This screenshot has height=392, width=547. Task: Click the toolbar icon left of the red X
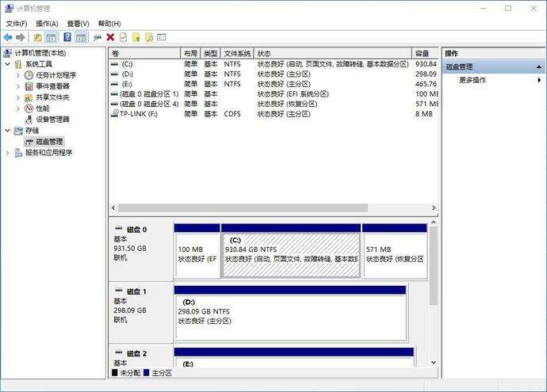coord(98,37)
